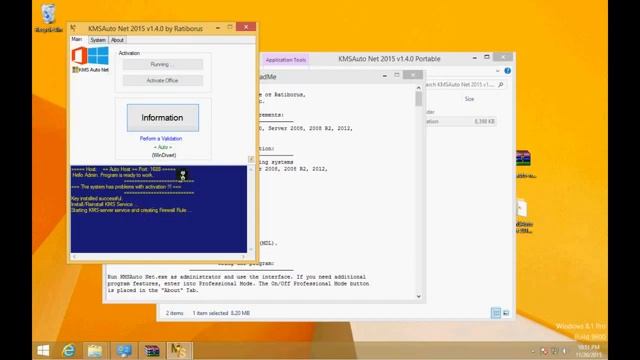Select the KMSAuto taskbar icon
This screenshot has width=640, height=360.
179,351
